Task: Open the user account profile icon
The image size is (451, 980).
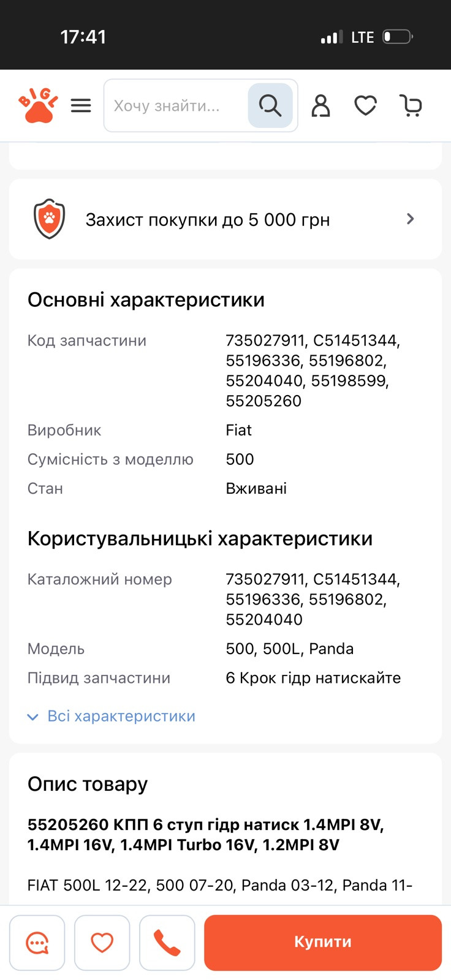Action: pyautogui.click(x=320, y=105)
